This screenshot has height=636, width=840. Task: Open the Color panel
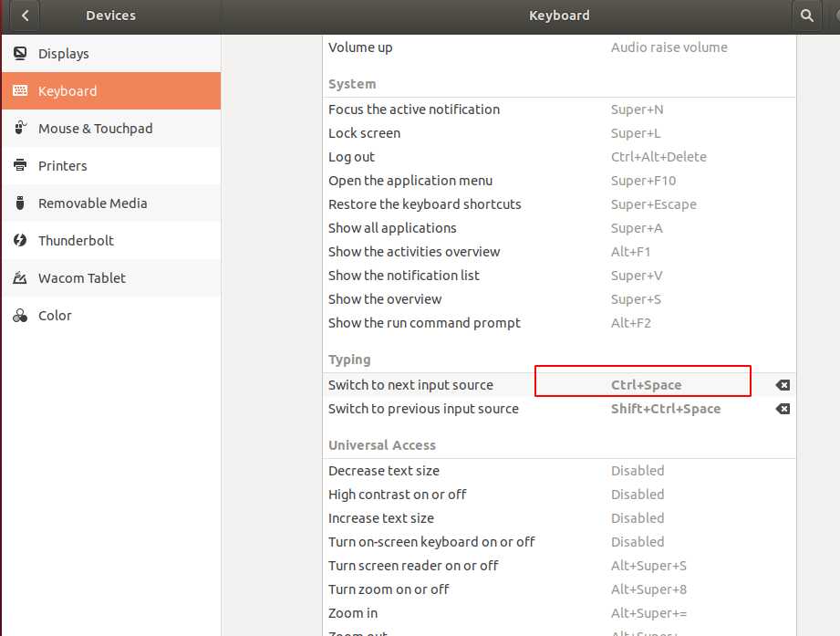click(x=111, y=315)
